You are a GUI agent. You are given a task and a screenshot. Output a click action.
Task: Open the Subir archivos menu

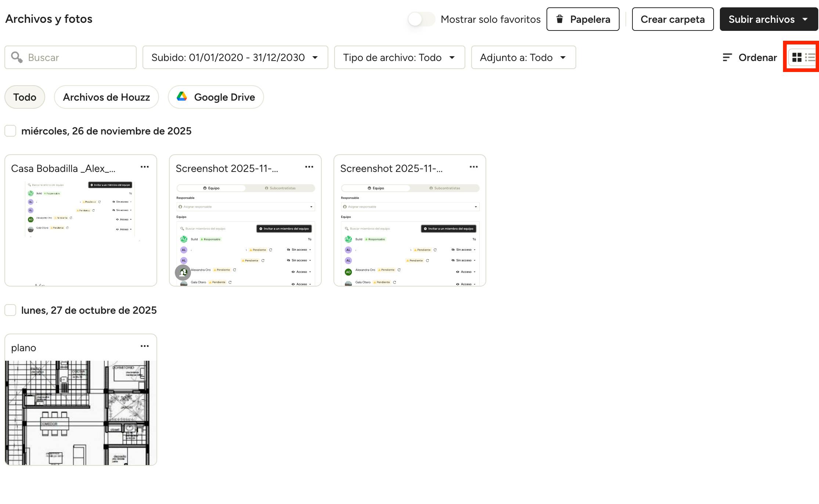click(768, 19)
